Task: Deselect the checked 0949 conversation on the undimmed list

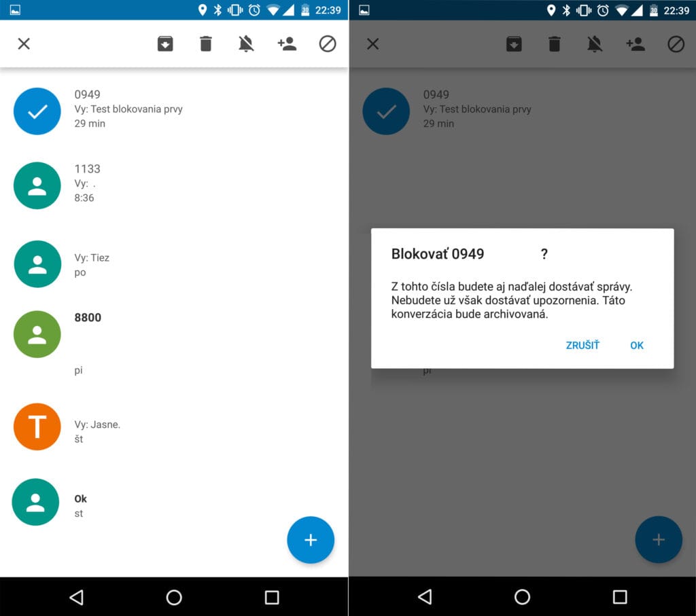Action: pos(37,111)
